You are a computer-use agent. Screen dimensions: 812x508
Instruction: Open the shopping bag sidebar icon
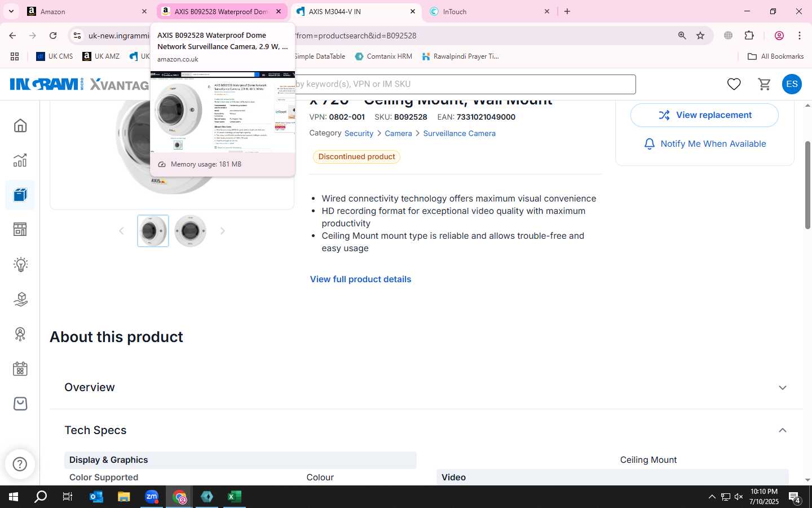(20, 404)
